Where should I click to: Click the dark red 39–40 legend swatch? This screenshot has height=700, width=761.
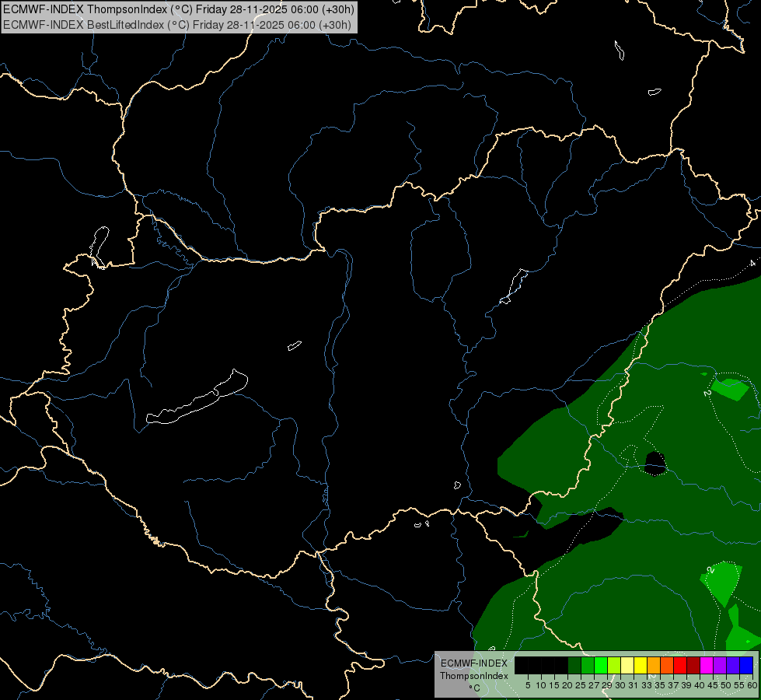[x=693, y=666]
